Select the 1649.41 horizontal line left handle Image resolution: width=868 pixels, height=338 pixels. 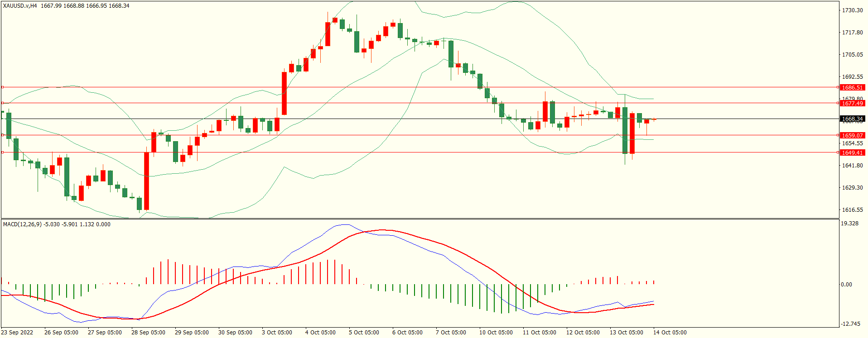click(2, 152)
